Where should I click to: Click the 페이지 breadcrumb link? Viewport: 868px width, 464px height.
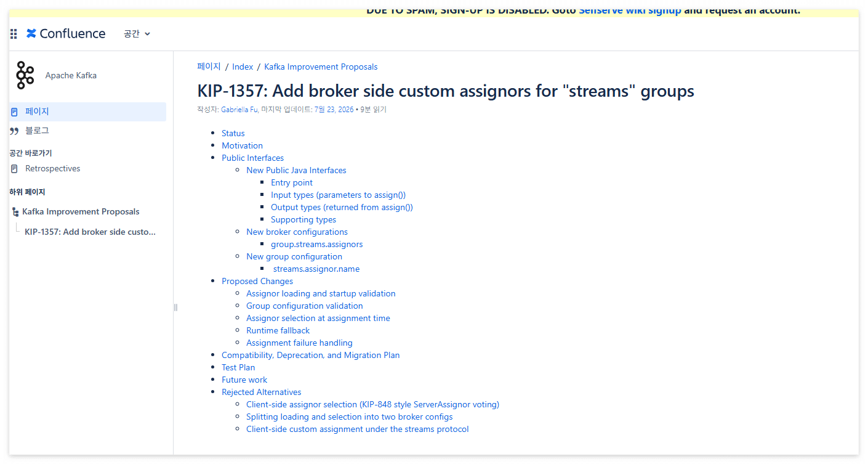click(209, 67)
